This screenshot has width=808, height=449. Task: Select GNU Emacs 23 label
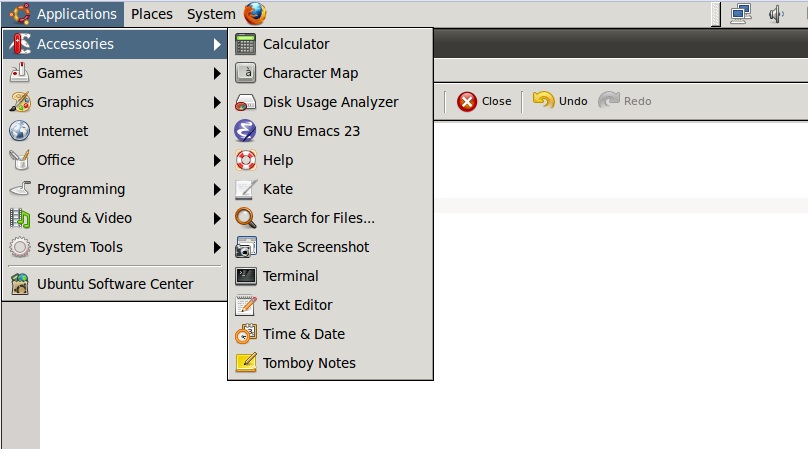pyautogui.click(x=311, y=131)
